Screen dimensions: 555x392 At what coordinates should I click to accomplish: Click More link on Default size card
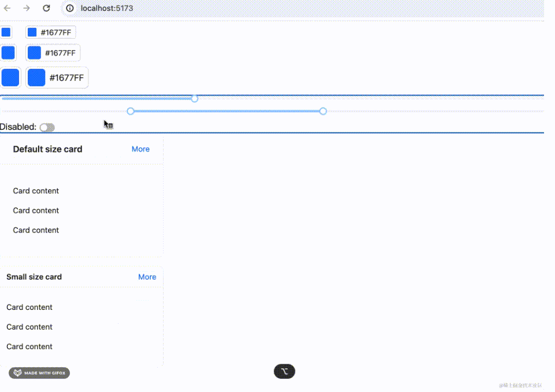pos(140,149)
